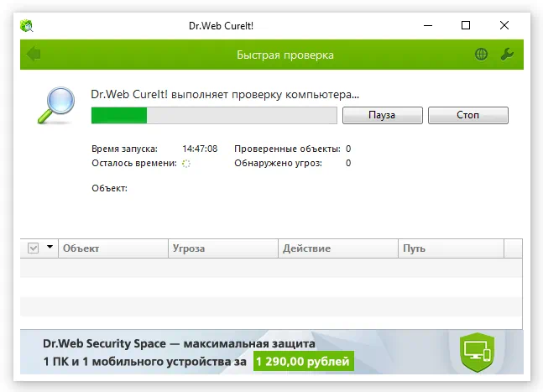Toggle the select-all checkbox in table header
This screenshot has width=543, height=392.
click(33, 248)
